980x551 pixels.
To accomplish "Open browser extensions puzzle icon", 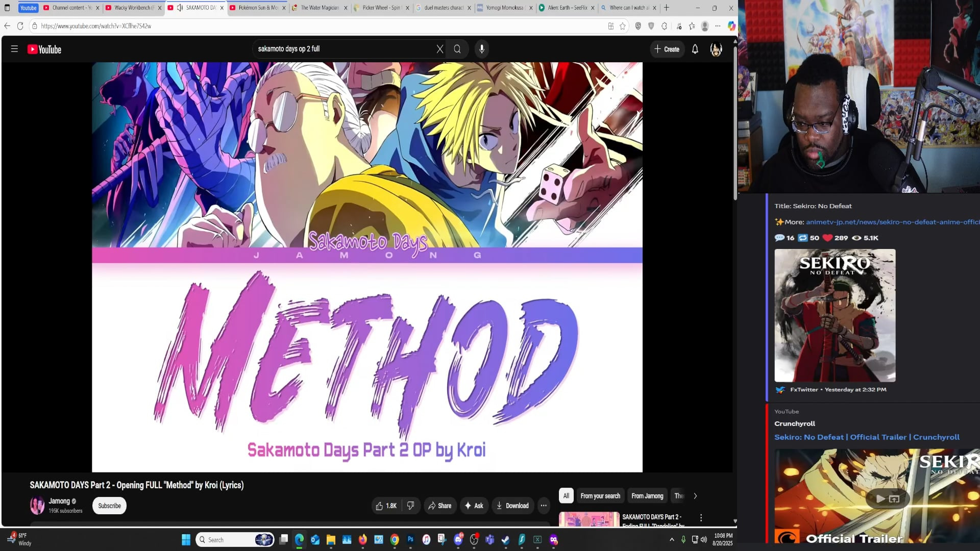I will (665, 26).
